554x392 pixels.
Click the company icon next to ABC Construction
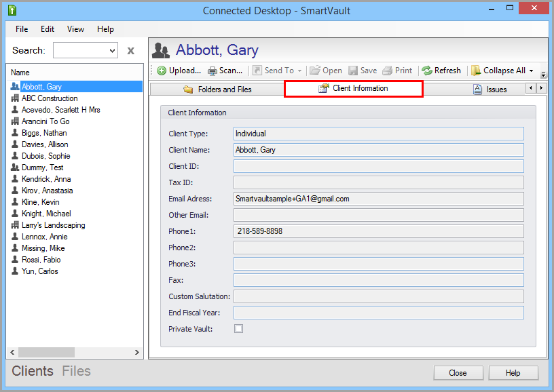(x=15, y=98)
